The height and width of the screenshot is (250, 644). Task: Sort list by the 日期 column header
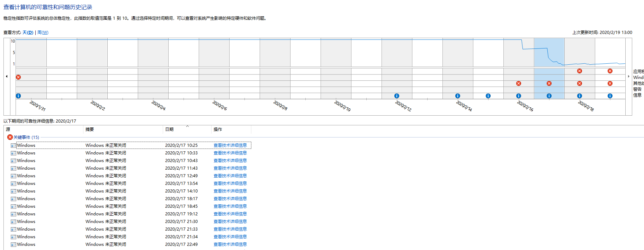click(x=187, y=130)
